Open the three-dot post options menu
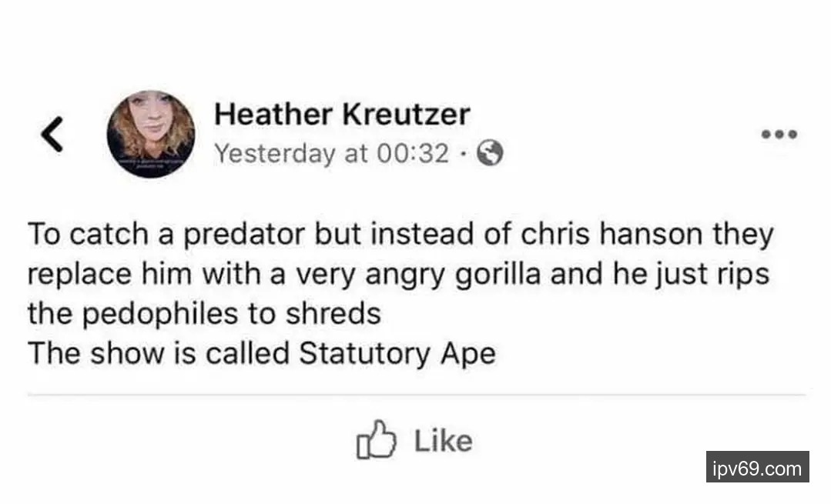 click(x=779, y=135)
